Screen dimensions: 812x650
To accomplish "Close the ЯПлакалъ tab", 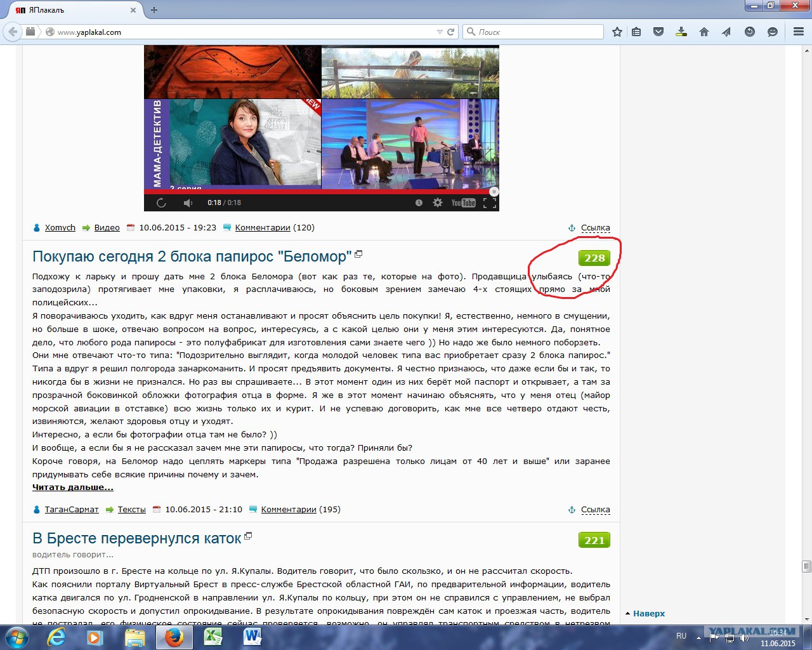I will 133,10.
